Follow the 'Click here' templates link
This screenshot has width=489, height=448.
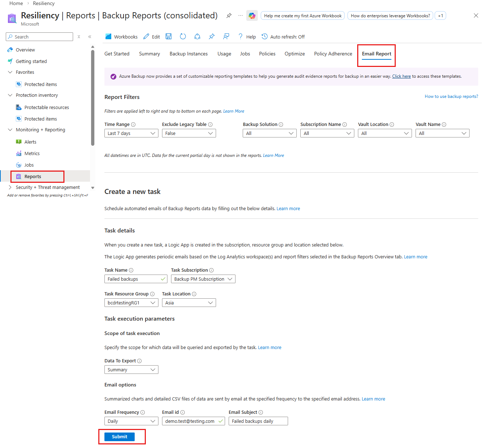click(x=401, y=76)
